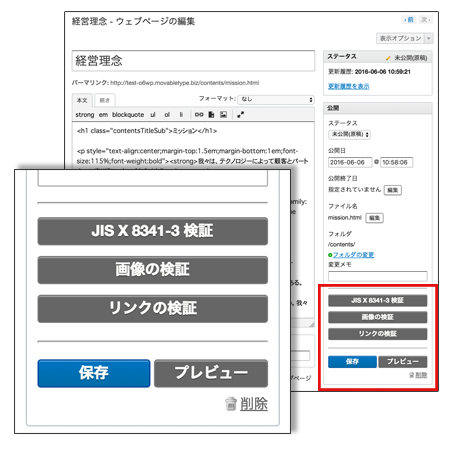Click the 変更メモ input field
This screenshot has height=450, width=450.
click(x=378, y=276)
